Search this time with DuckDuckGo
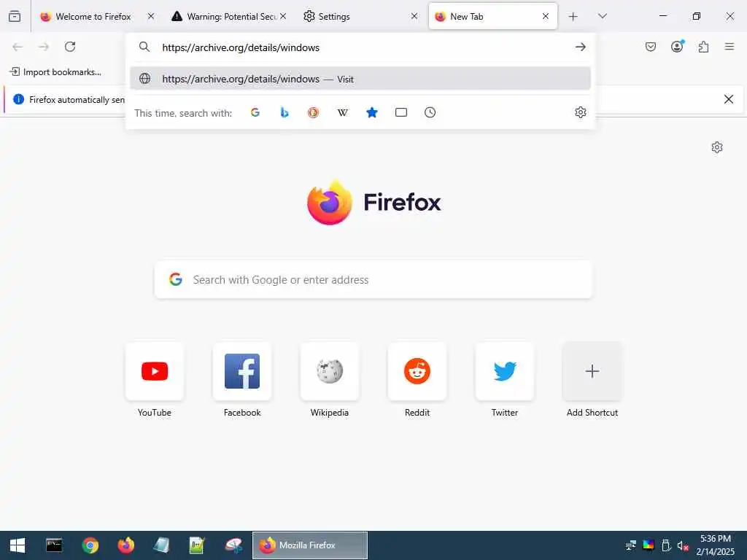Viewport: 747px width, 560px height. [313, 112]
